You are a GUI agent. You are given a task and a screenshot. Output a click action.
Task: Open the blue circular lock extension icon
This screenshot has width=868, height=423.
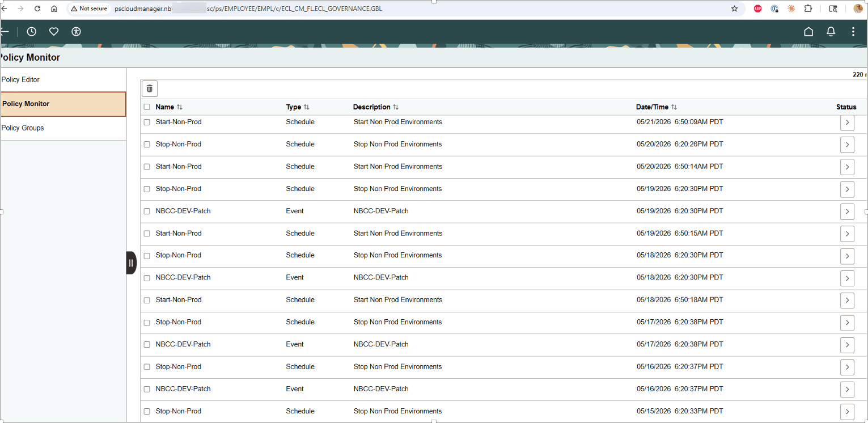pyautogui.click(x=774, y=9)
